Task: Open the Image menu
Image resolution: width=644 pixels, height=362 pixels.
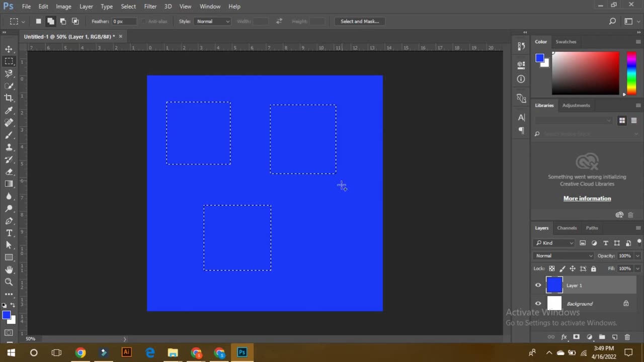Action: pyautogui.click(x=63, y=6)
